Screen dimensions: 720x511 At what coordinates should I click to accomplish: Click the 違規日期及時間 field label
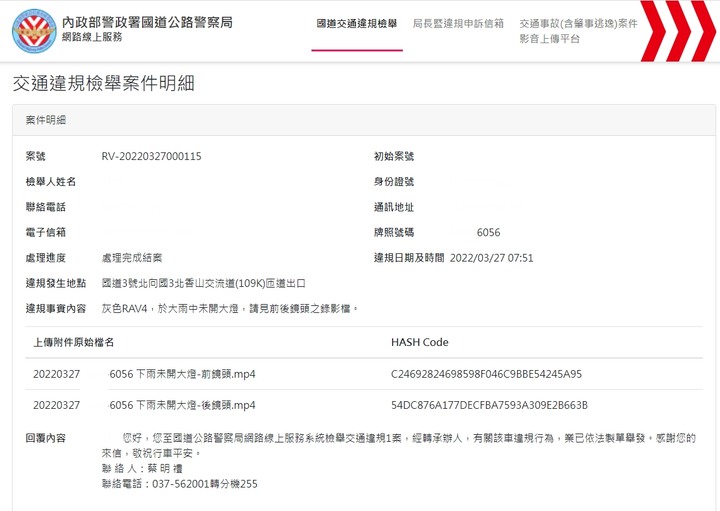click(409, 258)
